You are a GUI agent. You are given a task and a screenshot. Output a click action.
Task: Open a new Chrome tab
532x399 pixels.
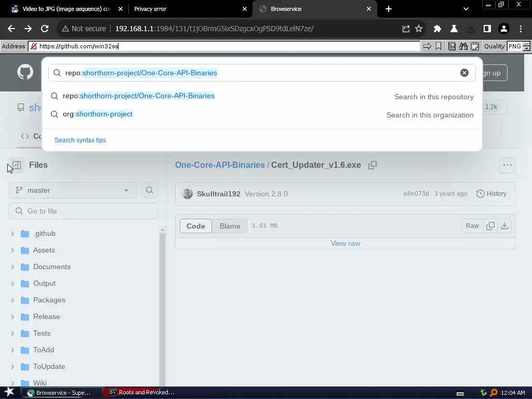pyautogui.click(x=389, y=9)
